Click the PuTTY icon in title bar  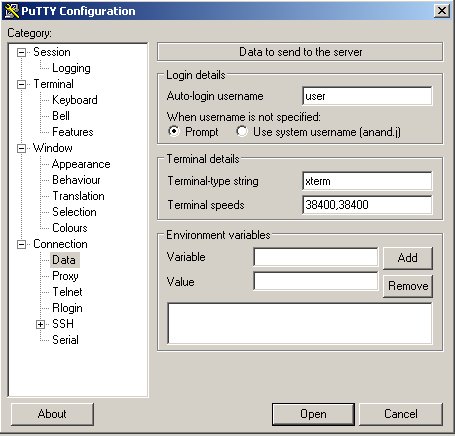12,11
